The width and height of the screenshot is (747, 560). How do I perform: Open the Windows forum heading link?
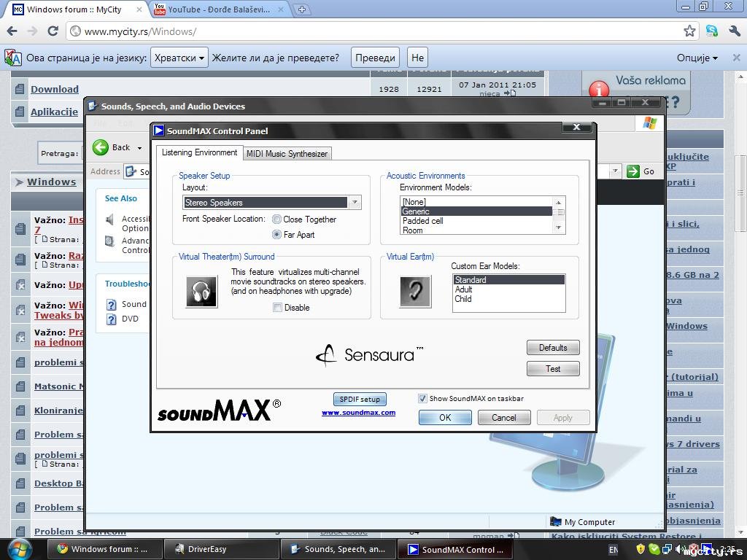52,182
